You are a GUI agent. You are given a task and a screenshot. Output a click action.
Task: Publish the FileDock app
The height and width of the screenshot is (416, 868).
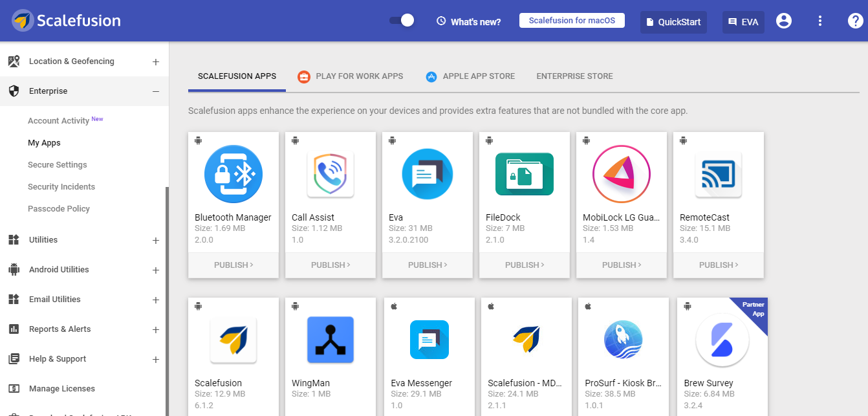coord(525,265)
